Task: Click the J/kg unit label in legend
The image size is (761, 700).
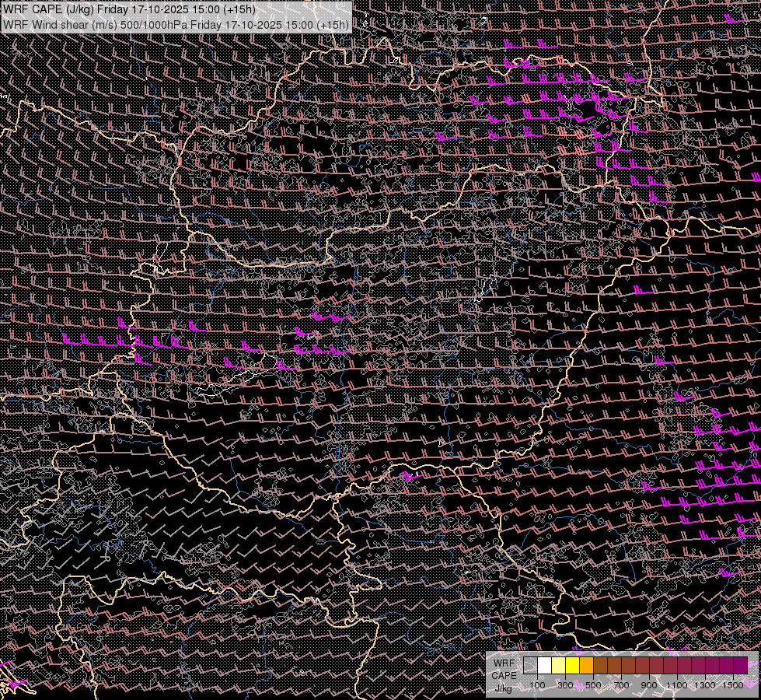Action: [503, 688]
